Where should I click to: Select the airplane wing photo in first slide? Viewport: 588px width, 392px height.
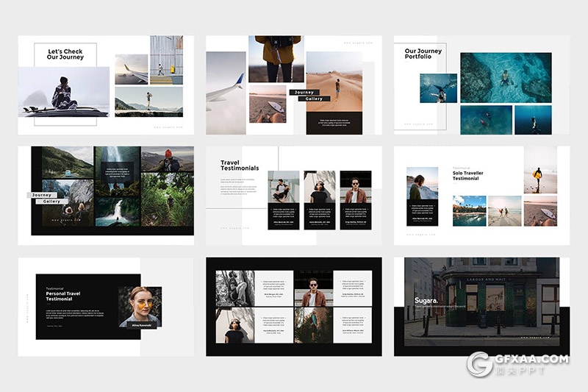pyautogui.click(x=131, y=70)
